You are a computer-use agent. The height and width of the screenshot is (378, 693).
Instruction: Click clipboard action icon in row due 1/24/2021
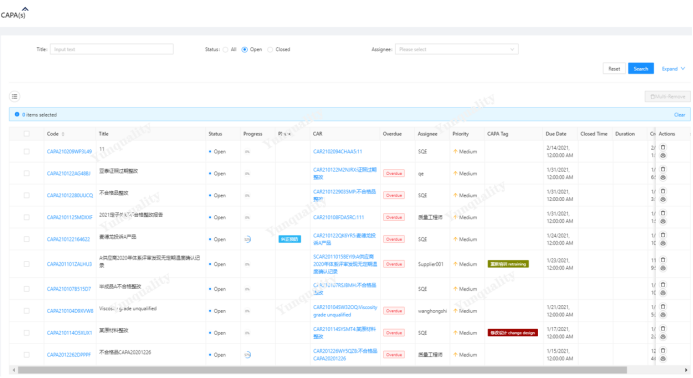tap(663, 235)
